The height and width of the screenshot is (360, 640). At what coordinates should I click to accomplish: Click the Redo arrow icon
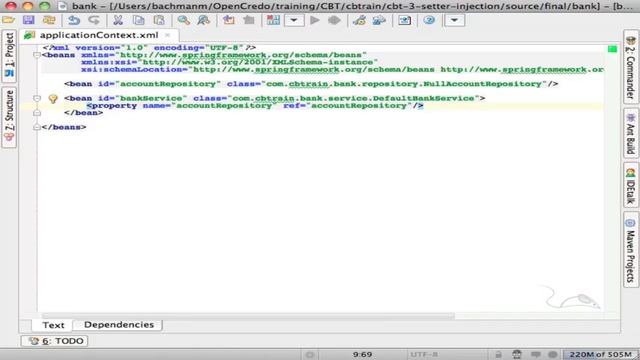click(x=94, y=20)
